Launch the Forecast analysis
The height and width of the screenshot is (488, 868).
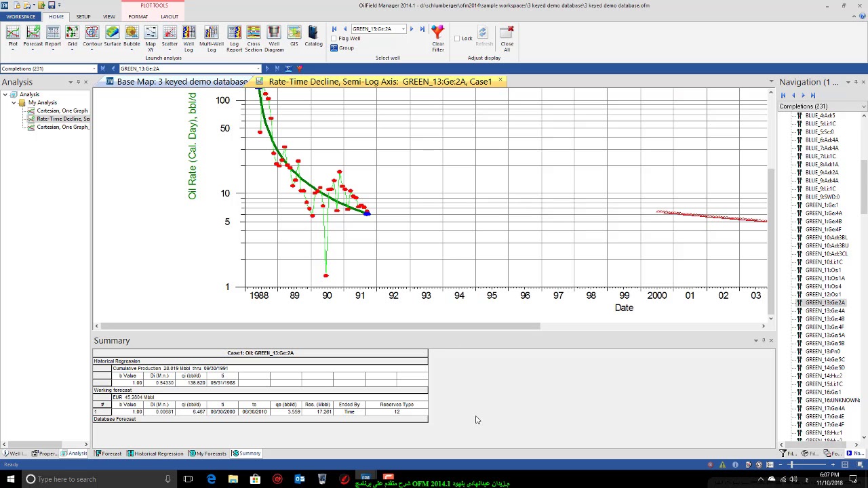[x=33, y=37]
